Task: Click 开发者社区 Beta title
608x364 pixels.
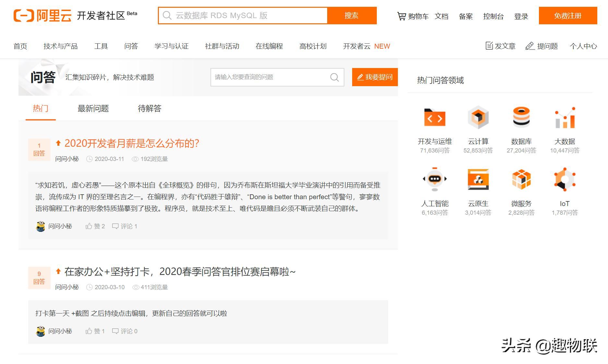Action: tap(107, 15)
